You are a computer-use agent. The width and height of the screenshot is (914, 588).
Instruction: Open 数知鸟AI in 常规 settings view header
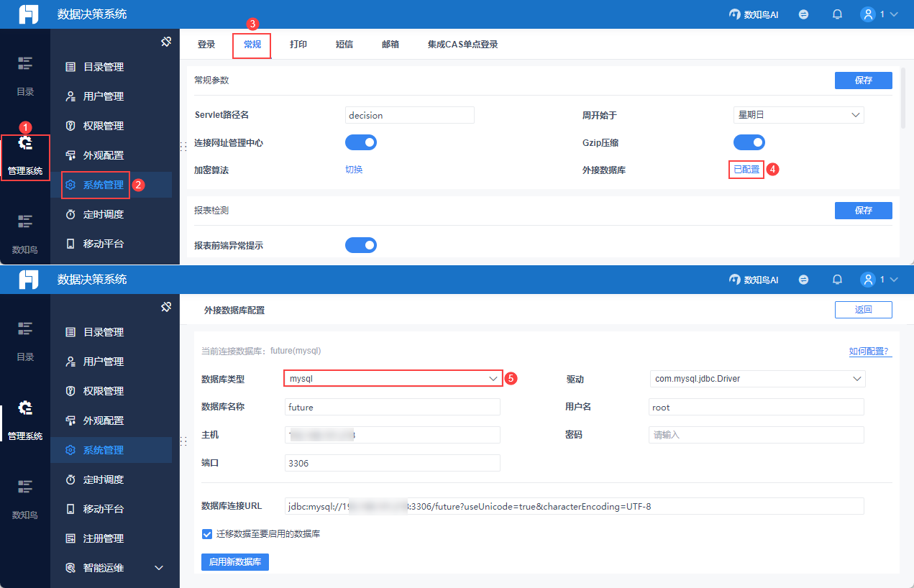[x=754, y=14]
